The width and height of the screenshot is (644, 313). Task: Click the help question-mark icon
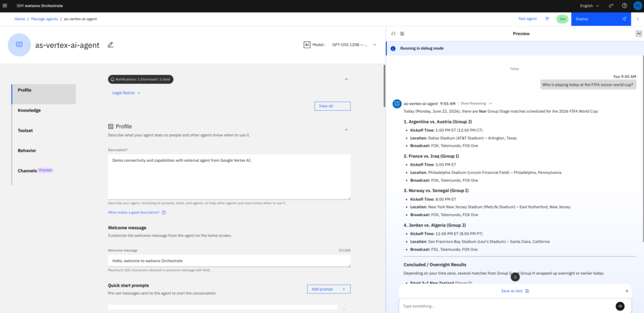[x=625, y=6]
